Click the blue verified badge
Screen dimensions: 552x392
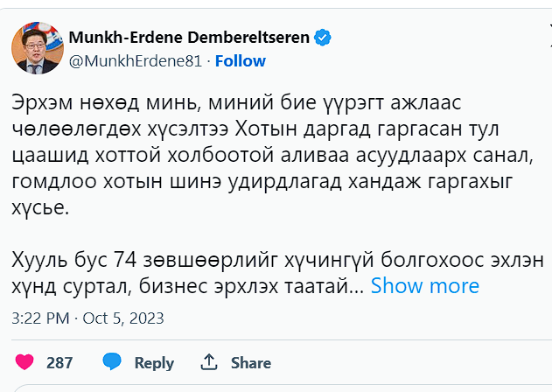point(323,38)
